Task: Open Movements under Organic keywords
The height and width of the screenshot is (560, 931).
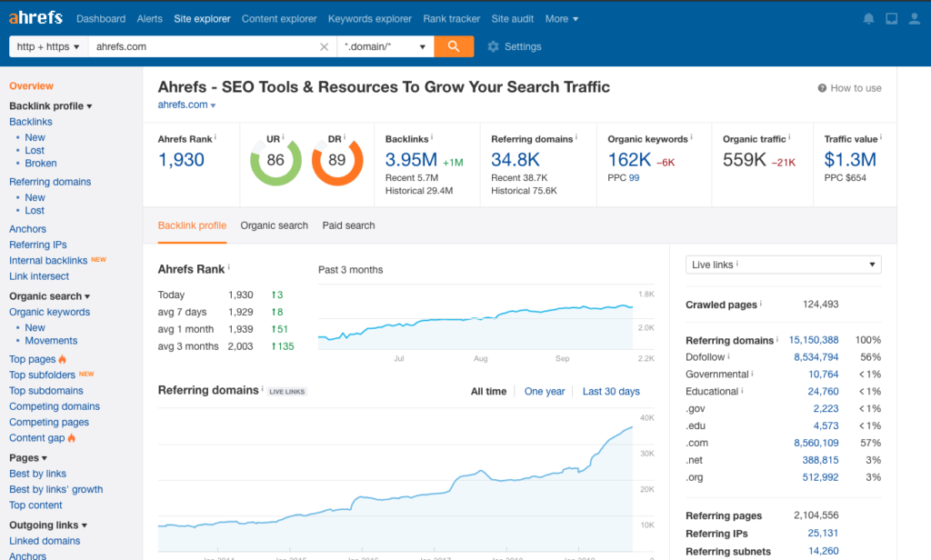Action: pos(51,341)
